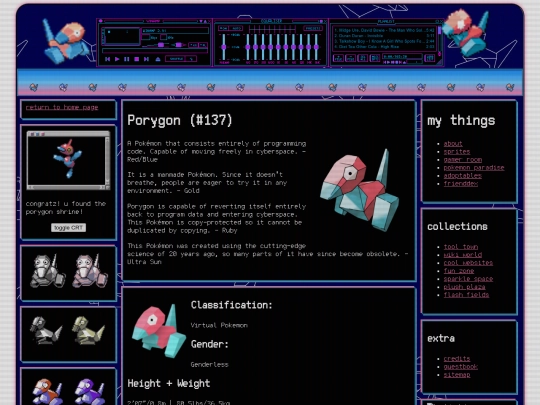Open the 'credits' link under extra
540x405 pixels.
(x=457, y=359)
